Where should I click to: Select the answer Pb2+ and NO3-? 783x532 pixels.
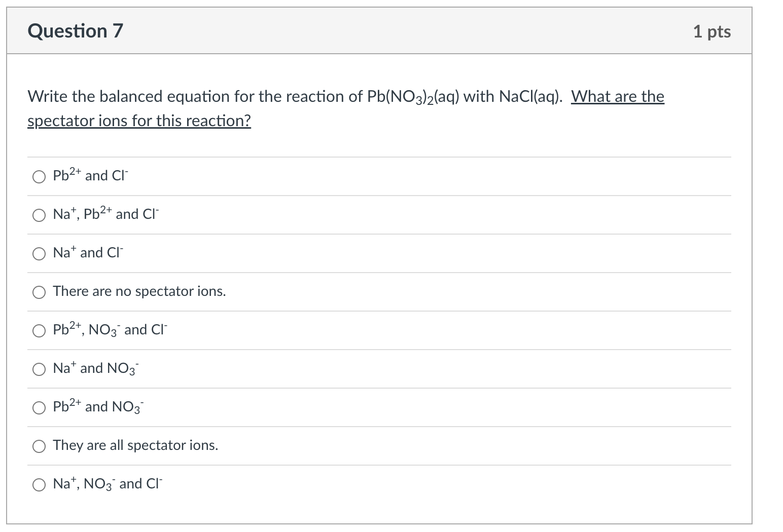pos(96,406)
